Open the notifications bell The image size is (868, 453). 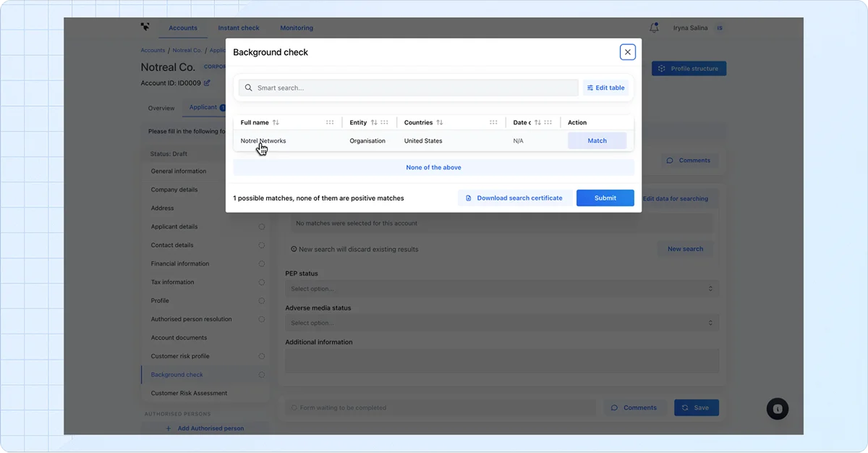coord(654,27)
